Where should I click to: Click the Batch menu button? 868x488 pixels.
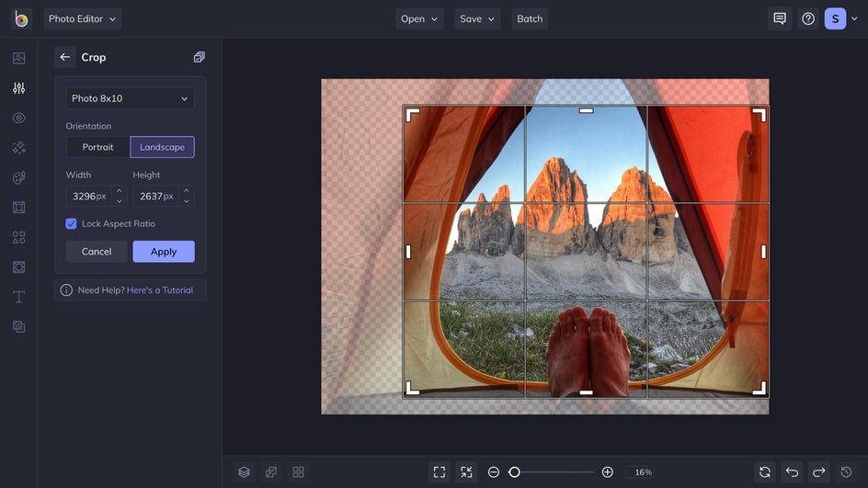(530, 18)
